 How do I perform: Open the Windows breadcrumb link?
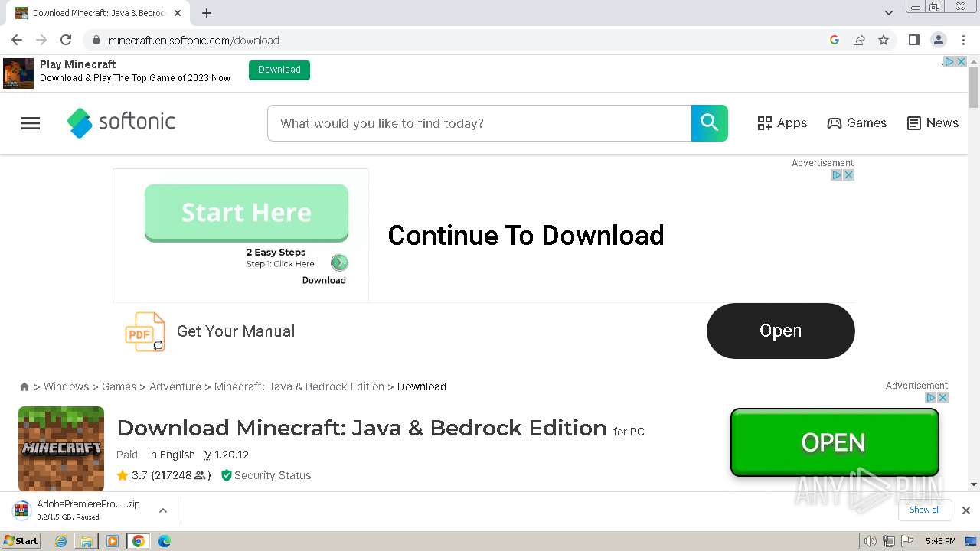tap(66, 386)
